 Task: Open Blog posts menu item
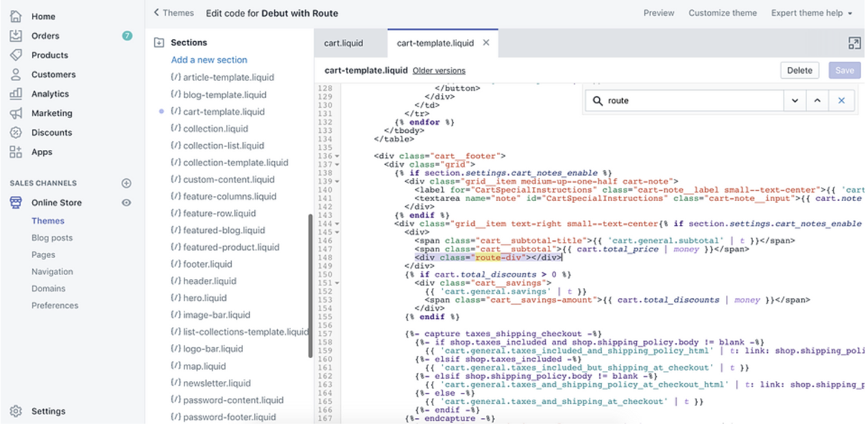(x=52, y=238)
